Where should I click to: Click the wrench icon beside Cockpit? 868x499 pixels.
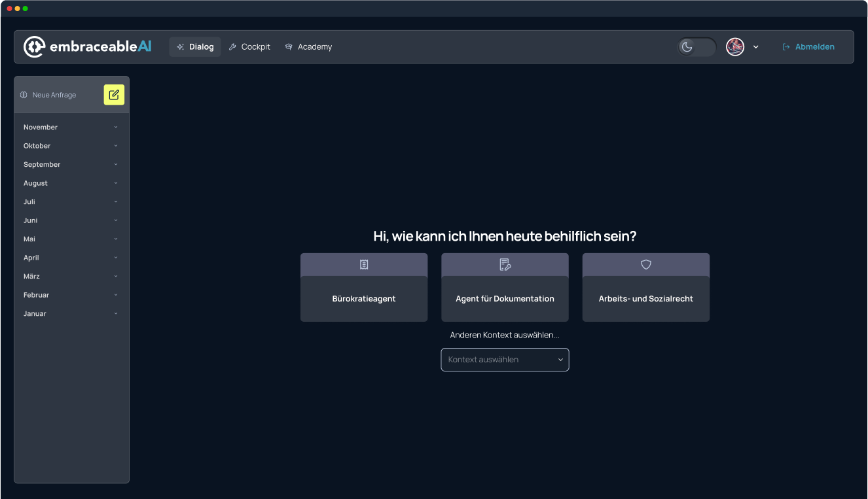pos(232,47)
